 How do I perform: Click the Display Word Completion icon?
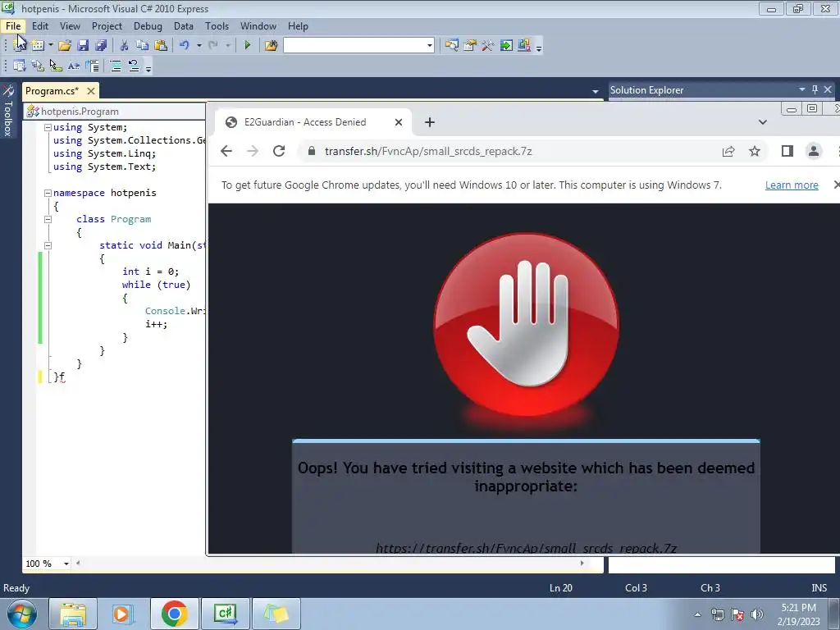point(74,66)
